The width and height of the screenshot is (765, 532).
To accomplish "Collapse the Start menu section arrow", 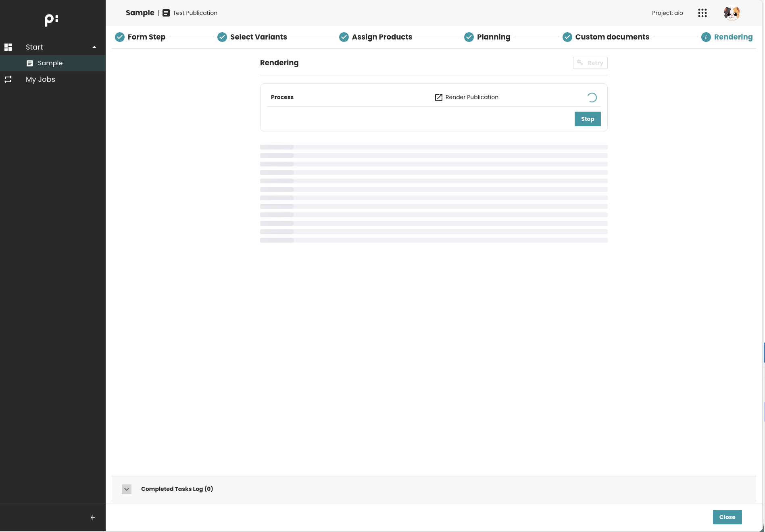I will (94, 47).
